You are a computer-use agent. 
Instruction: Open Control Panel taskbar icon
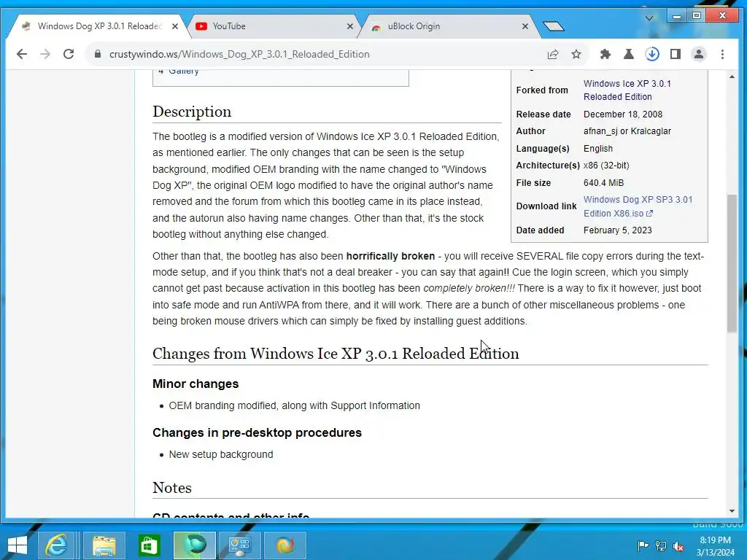pyautogui.click(x=239, y=545)
